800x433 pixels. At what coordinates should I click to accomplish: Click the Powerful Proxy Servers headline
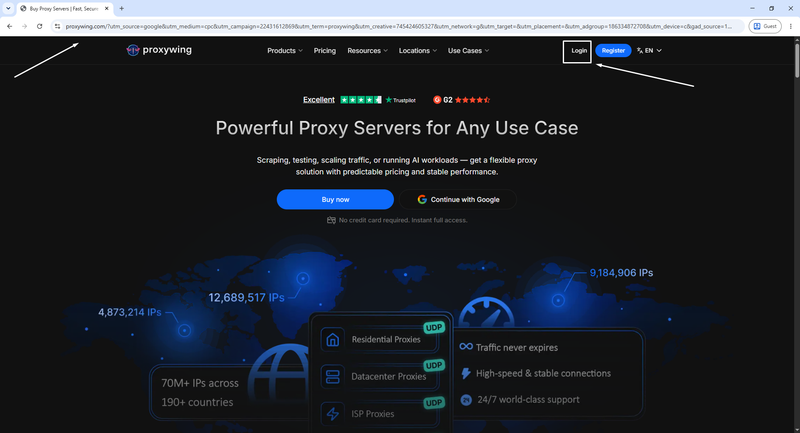coord(397,128)
